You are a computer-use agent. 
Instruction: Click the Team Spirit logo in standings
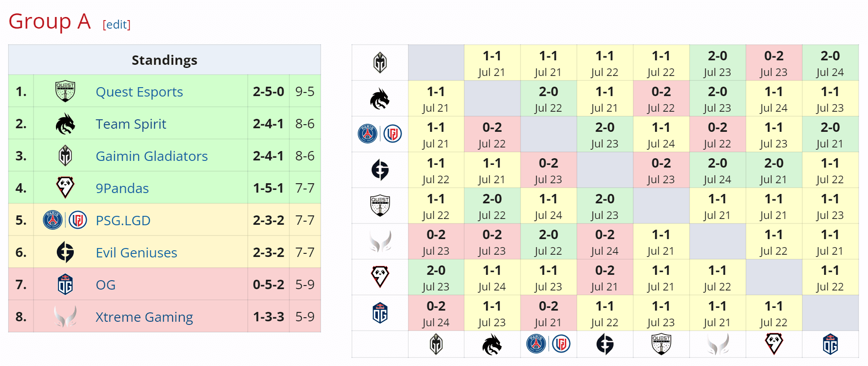pyautogui.click(x=65, y=124)
